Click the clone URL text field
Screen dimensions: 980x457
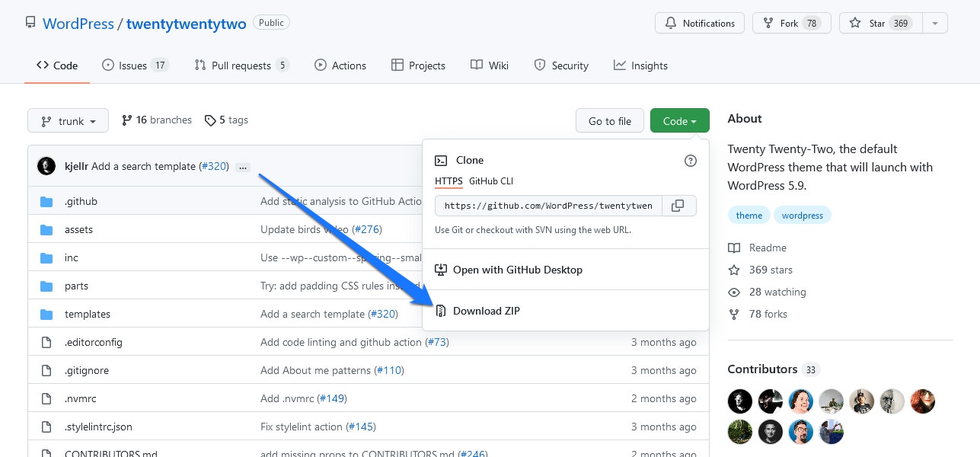548,206
